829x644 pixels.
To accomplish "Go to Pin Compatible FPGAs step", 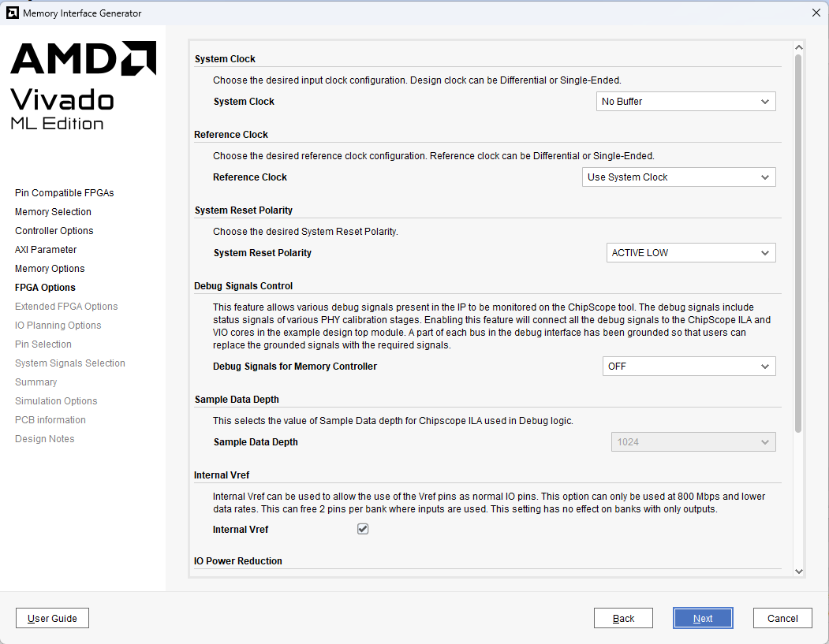I will click(x=65, y=193).
